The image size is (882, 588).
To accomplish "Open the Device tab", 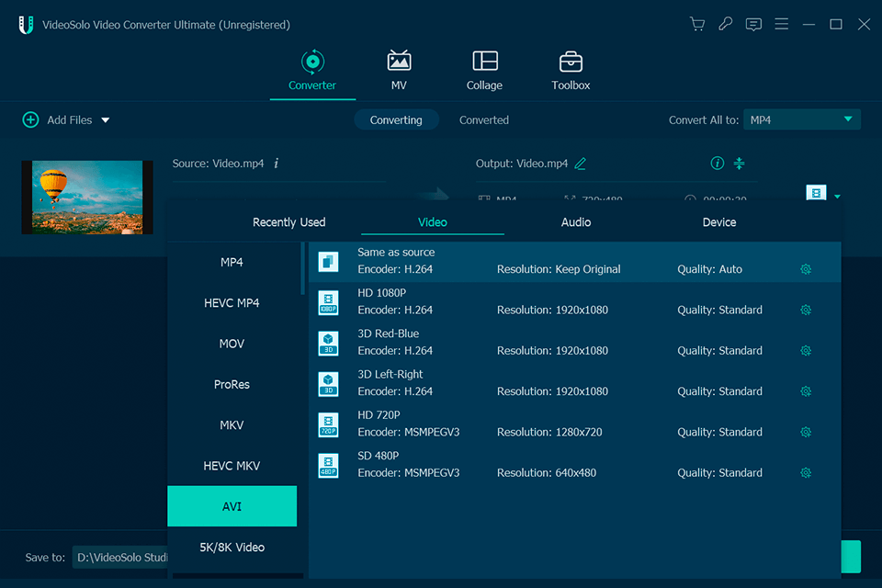I will coord(718,221).
